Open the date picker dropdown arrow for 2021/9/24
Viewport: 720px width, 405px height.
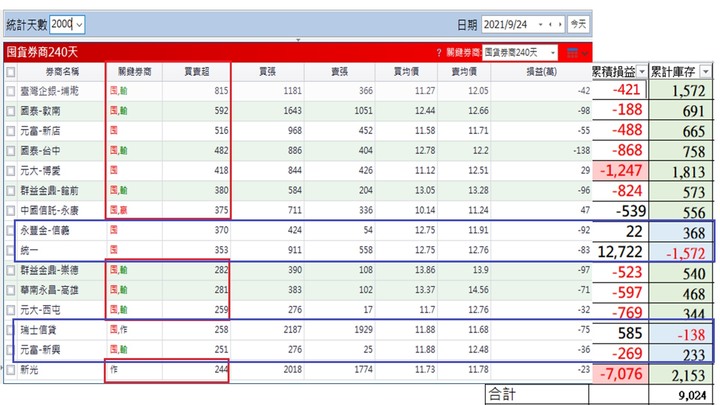pos(540,24)
